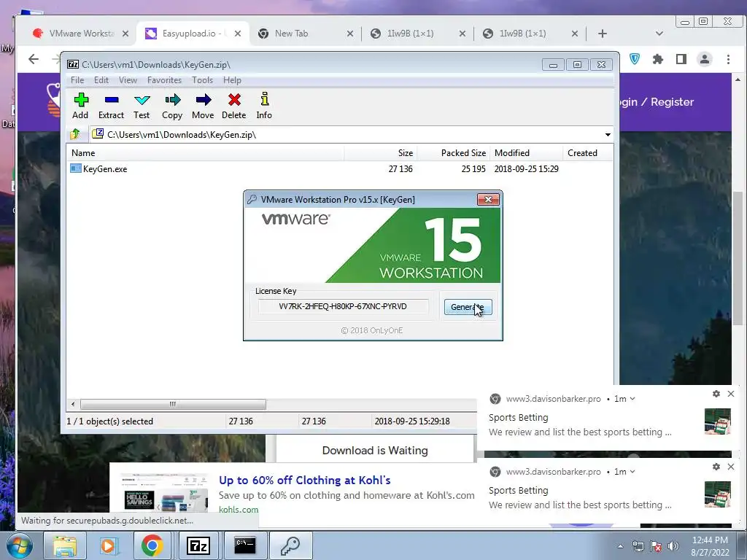
Task: Click the Chrome page vertical scrollbar
Action: click(x=738, y=257)
